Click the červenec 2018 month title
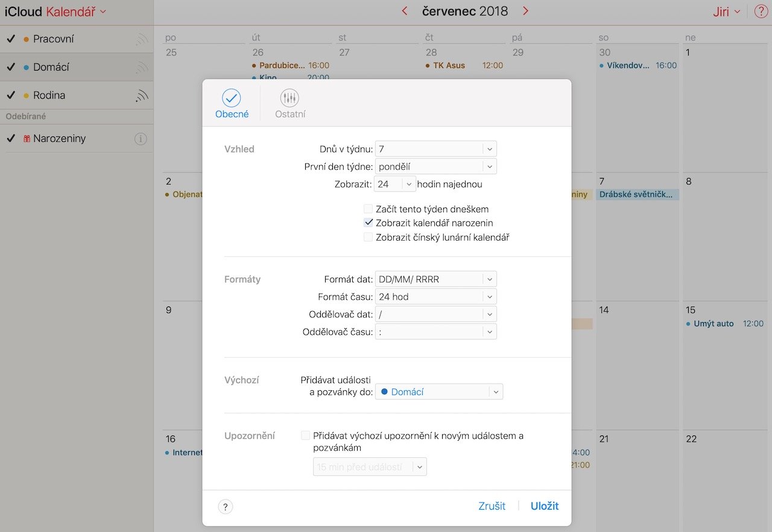The height and width of the screenshot is (532, 772). (x=465, y=11)
